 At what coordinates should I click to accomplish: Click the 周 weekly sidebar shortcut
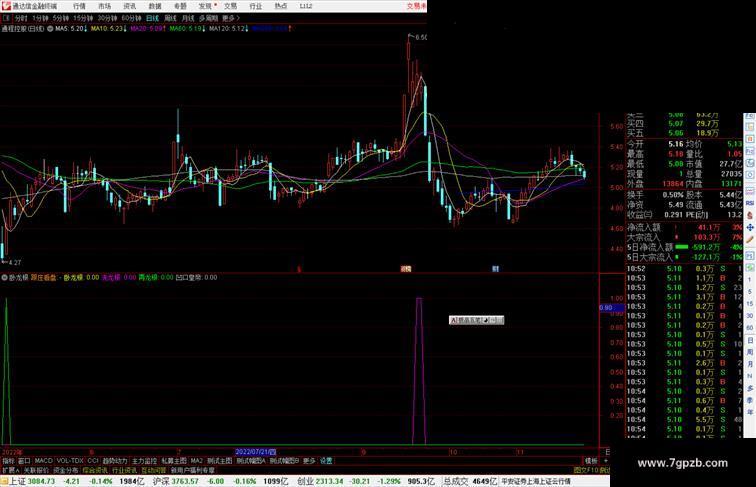750,352
